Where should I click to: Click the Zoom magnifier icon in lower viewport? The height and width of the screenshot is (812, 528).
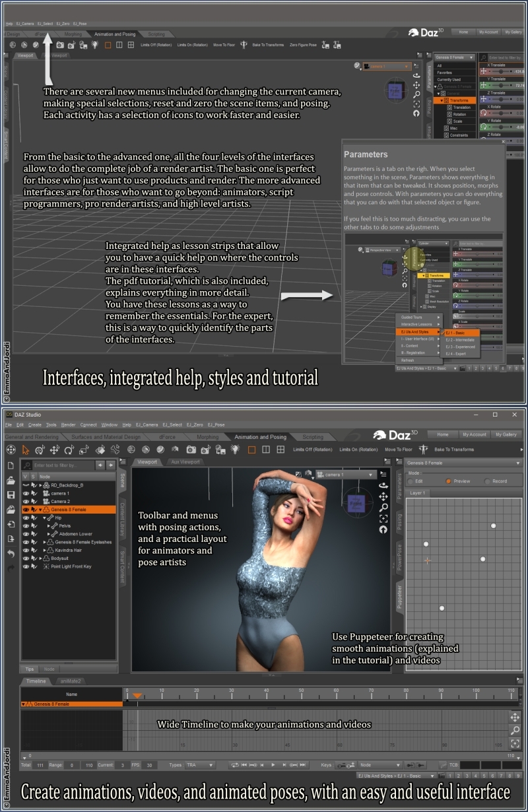pyautogui.click(x=383, y=507)
